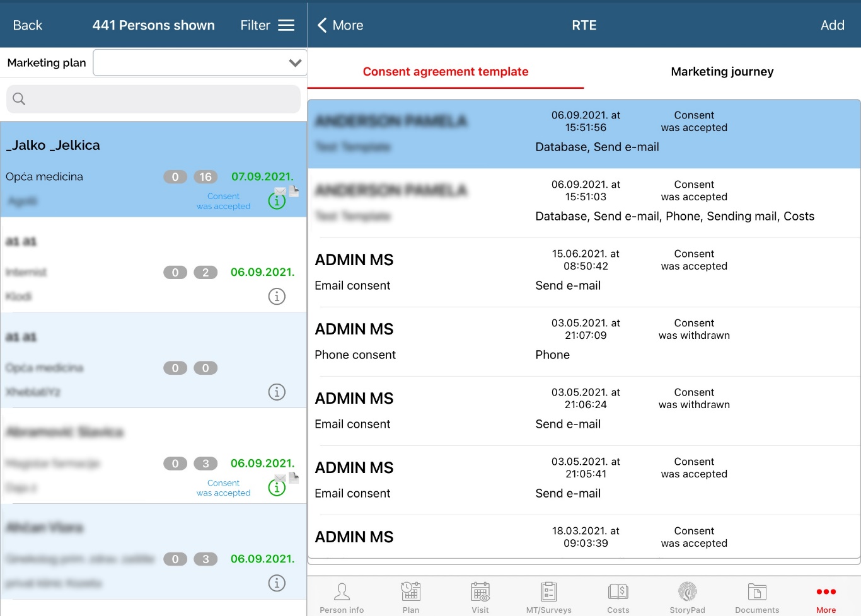The height and width of the screenshot is (616, 861).
Task: Open ADMIN MS consent from 15.06.2021
Action: point(584,272)
